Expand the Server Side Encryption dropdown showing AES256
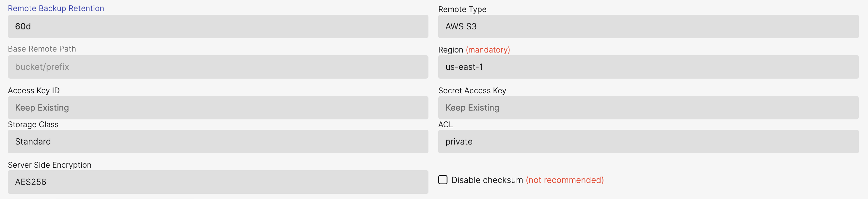The image size is (868, 199). point(218,182)
